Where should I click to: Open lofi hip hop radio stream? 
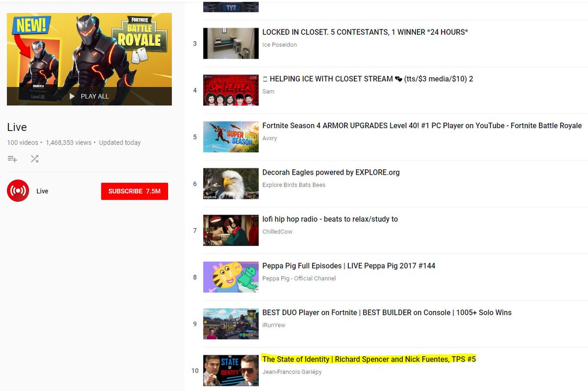pyautogui.click(x=330, y=219)
